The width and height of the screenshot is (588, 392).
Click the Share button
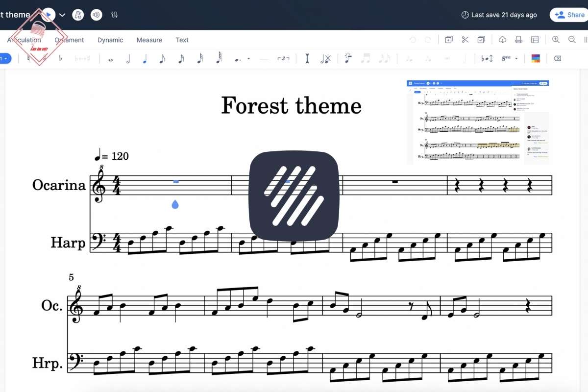point(569,15)
